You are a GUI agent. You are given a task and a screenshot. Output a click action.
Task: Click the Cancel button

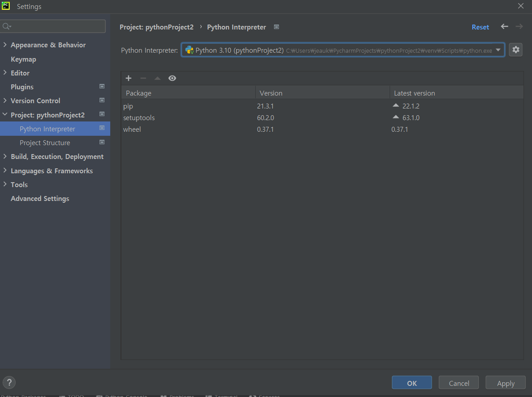(x=459, y=383)
